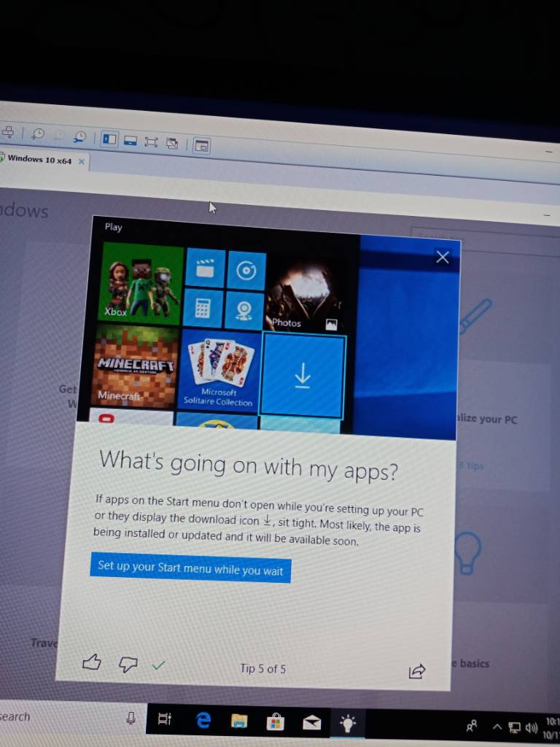The height and width of the screenshot is (747, 560).
Task: Open Mail app from the taskbar
Action: pyautogui.click(x=312, y=723)
